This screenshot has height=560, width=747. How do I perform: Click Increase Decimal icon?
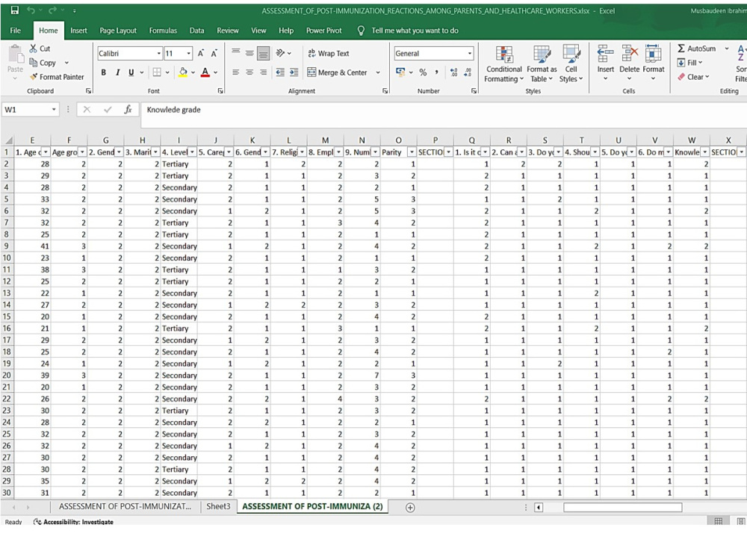click(x=453, y=72)
